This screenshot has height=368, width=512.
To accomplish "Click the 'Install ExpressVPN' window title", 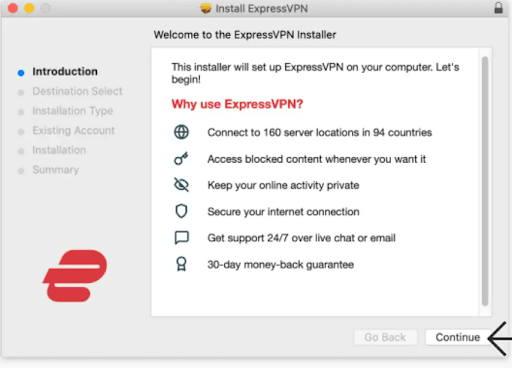I will click(262, 8).
